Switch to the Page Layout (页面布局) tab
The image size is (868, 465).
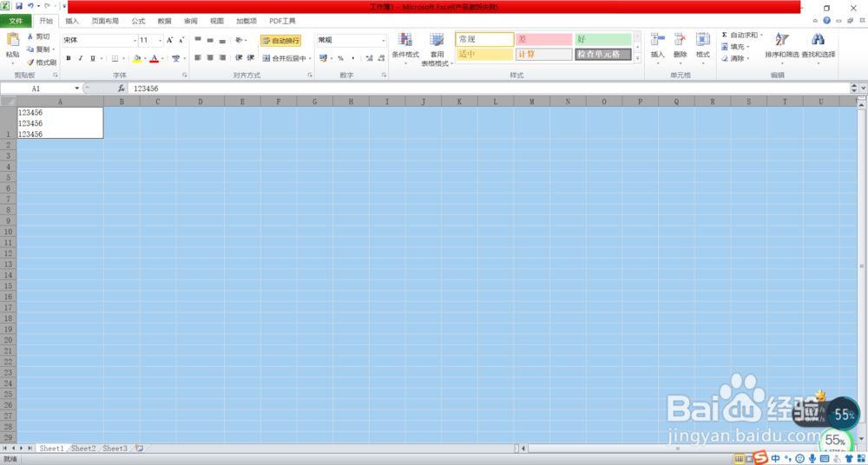[x=105, y=21]
